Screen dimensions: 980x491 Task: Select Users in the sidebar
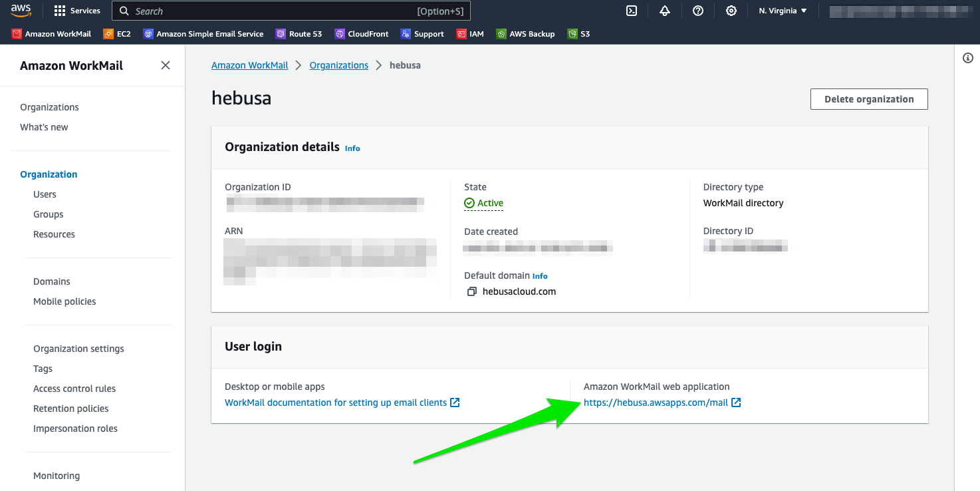[x=45, y=194]
